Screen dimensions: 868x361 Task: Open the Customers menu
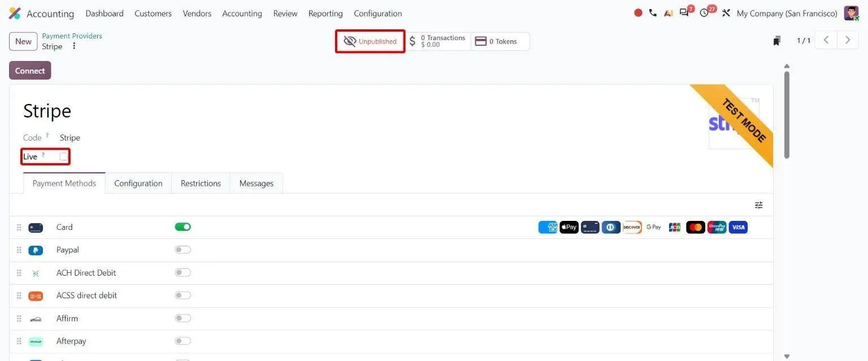click(x=153, y=14)
